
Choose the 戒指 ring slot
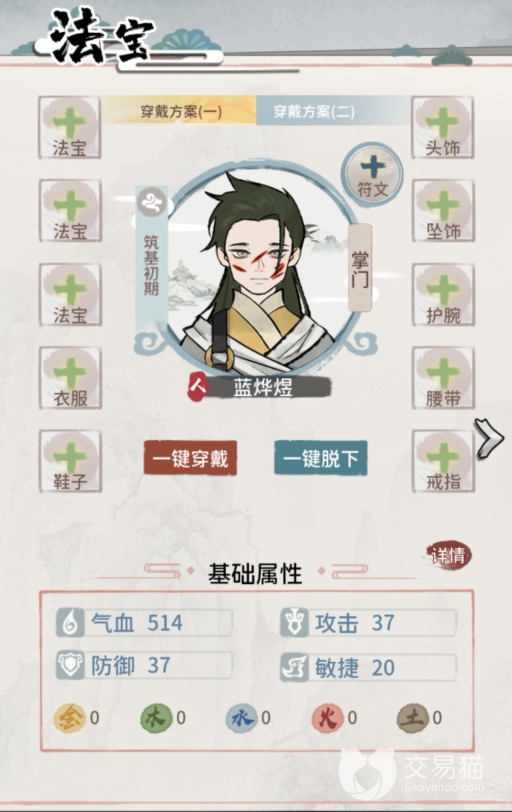pyautogui.click(x=443, y=461)
